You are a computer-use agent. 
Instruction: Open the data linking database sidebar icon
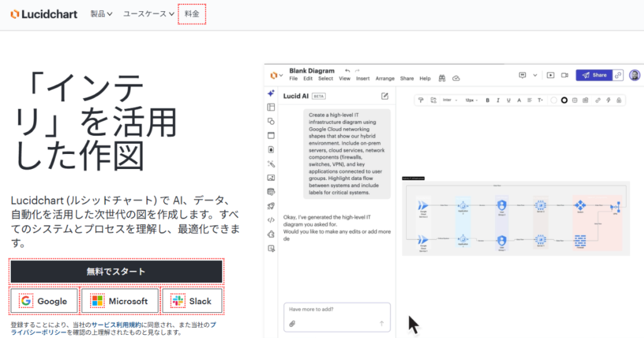click(x=271, y=192)
